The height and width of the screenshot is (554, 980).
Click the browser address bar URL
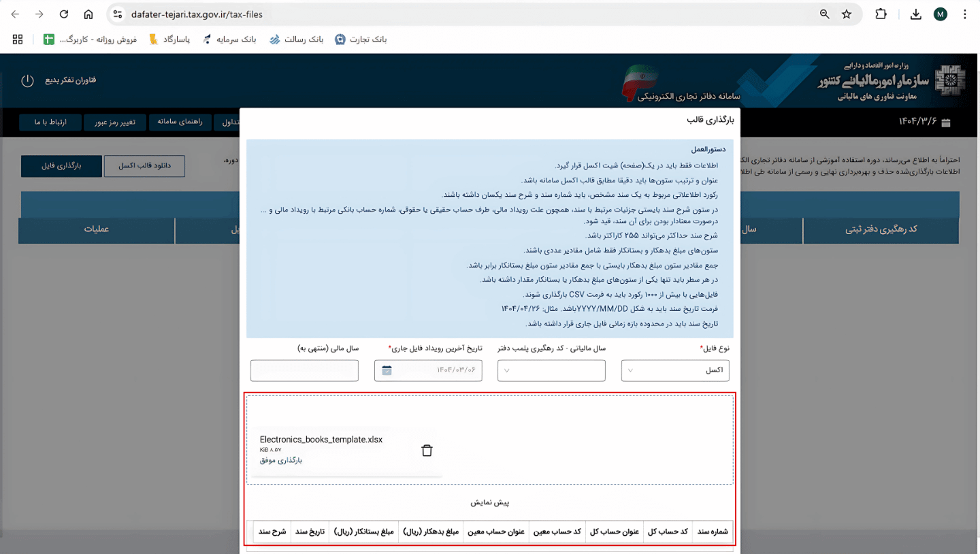point(197,14)
